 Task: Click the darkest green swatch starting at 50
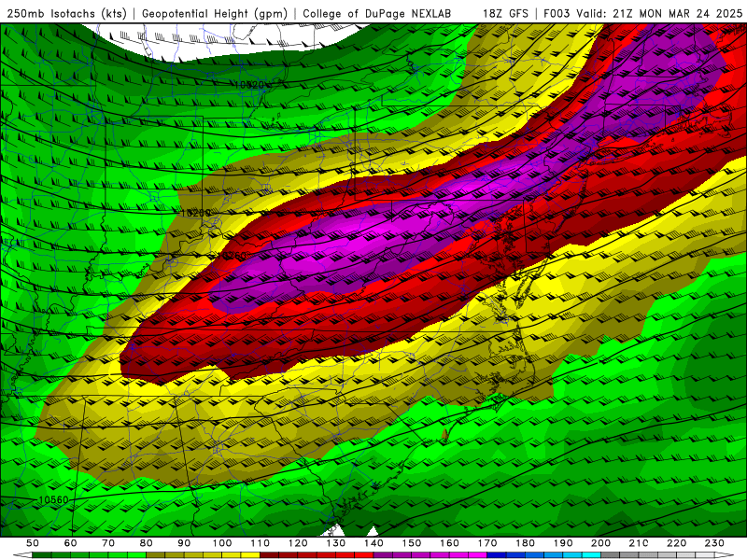pyautogui.click(x=42, y=555)
